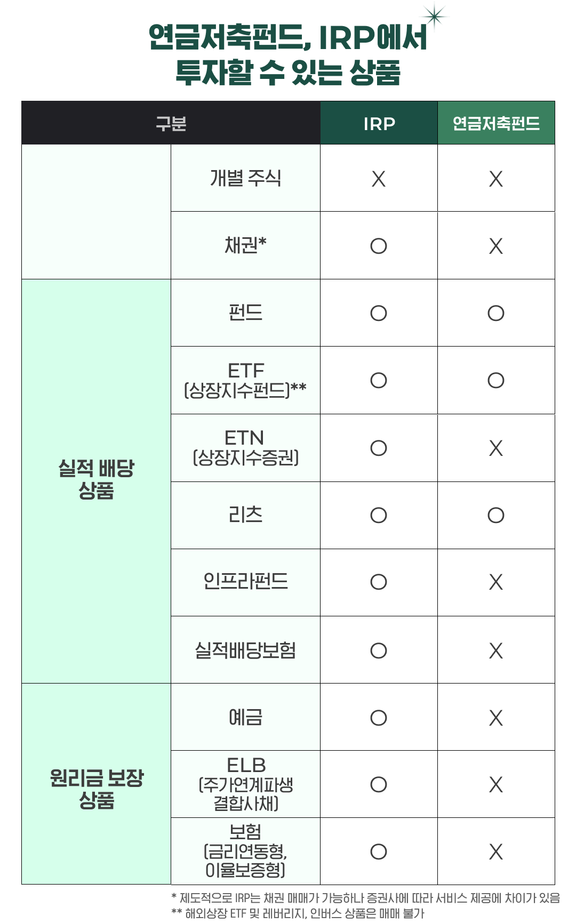Viewport: 576px width, 924px height.
Task: Click the single-asterisk footnote about IRP 채권 매매
Action: pyautogui.click(x=366, y=898)
